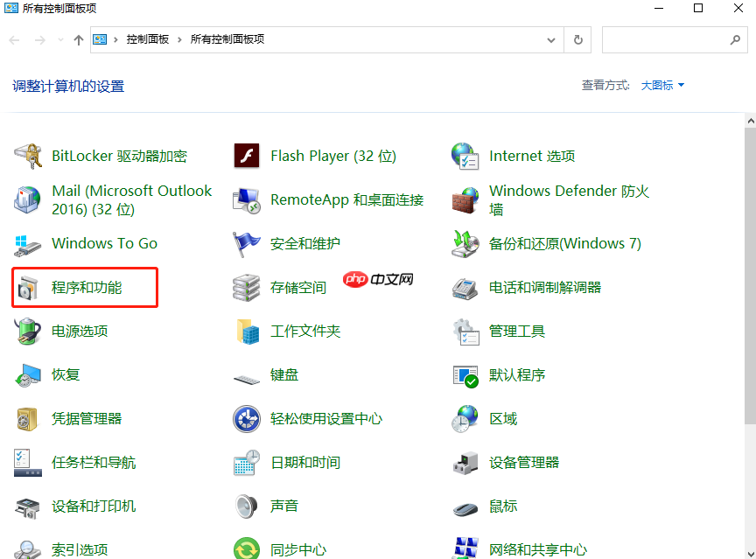Open the 设备和打印机 printer icon
This screenshot has width=756, height=559.
click(27, 508)
